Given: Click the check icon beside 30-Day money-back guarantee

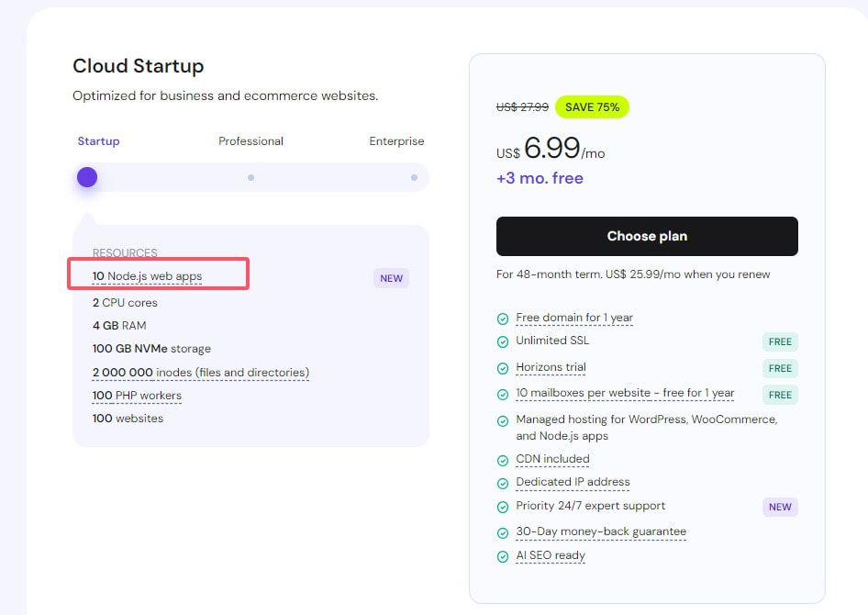Looking at the screenshot, I should click(503, 532).
